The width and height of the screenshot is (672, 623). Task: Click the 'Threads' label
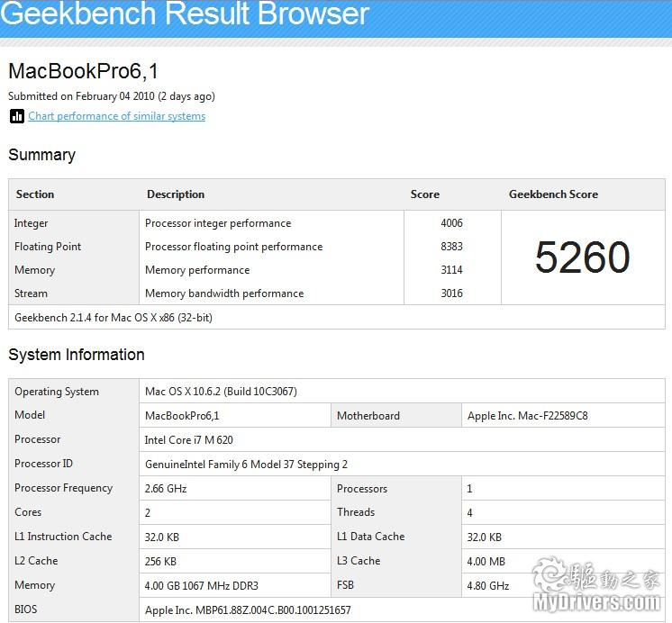[x=356, y=512]
